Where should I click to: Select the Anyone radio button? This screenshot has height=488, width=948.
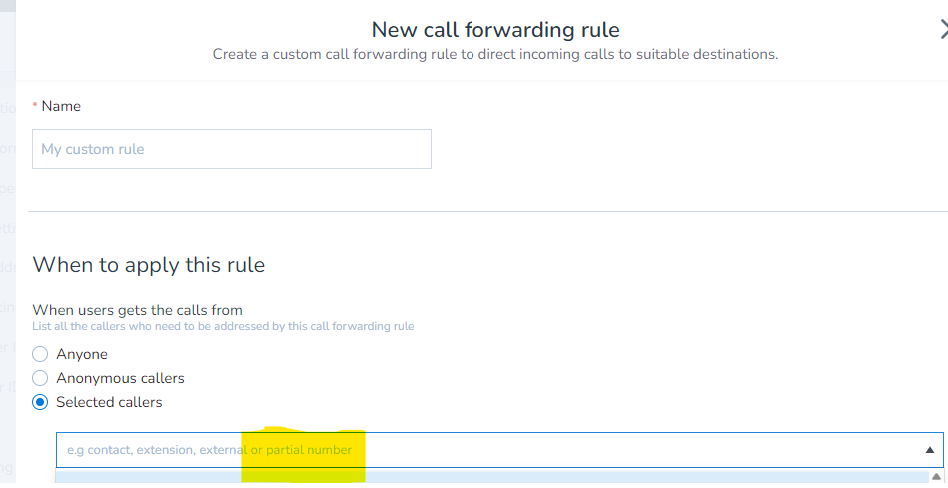40,354
